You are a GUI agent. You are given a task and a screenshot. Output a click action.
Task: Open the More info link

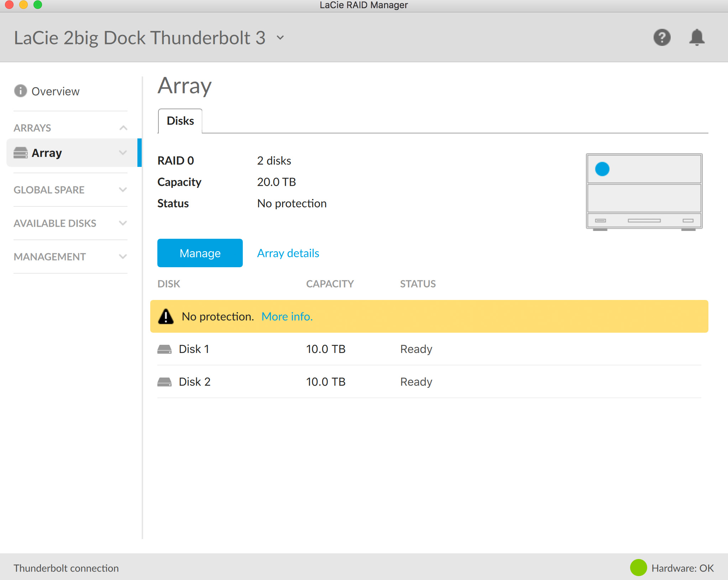point(287,316)
